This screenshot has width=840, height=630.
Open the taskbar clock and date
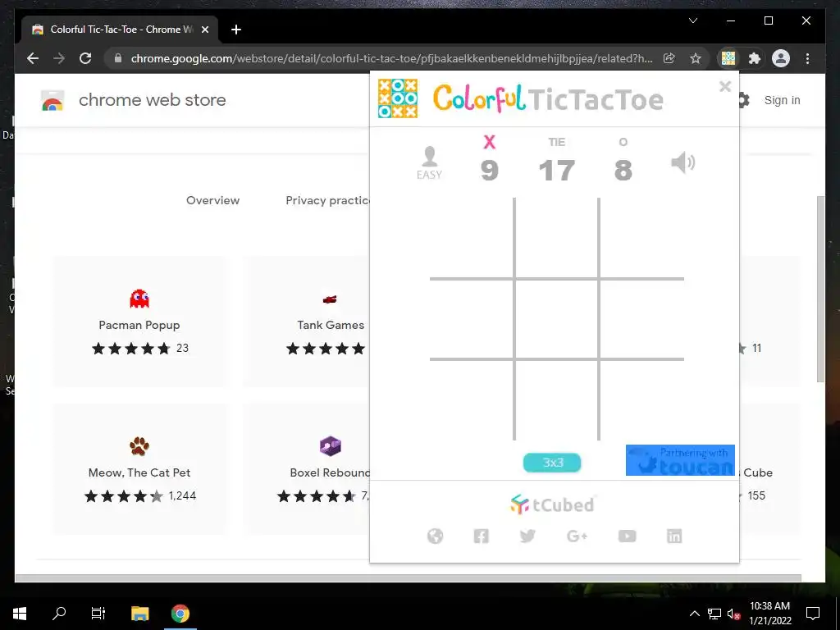[769, 614]
